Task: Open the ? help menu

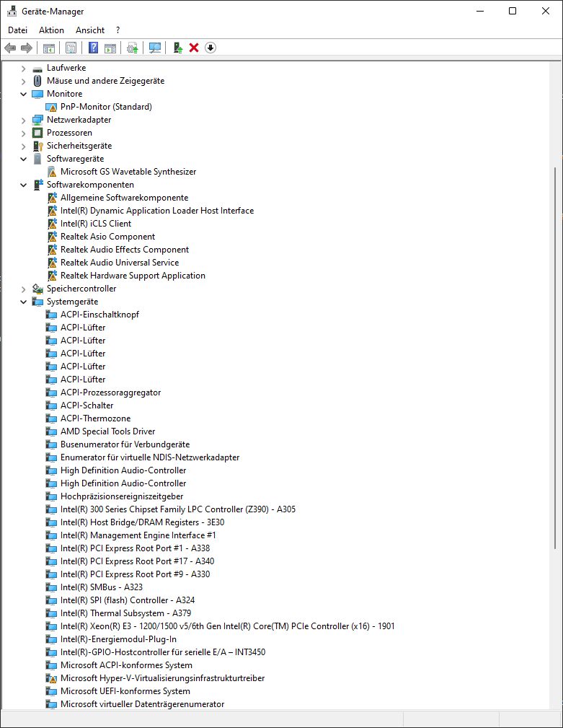Action: [118, 30]
